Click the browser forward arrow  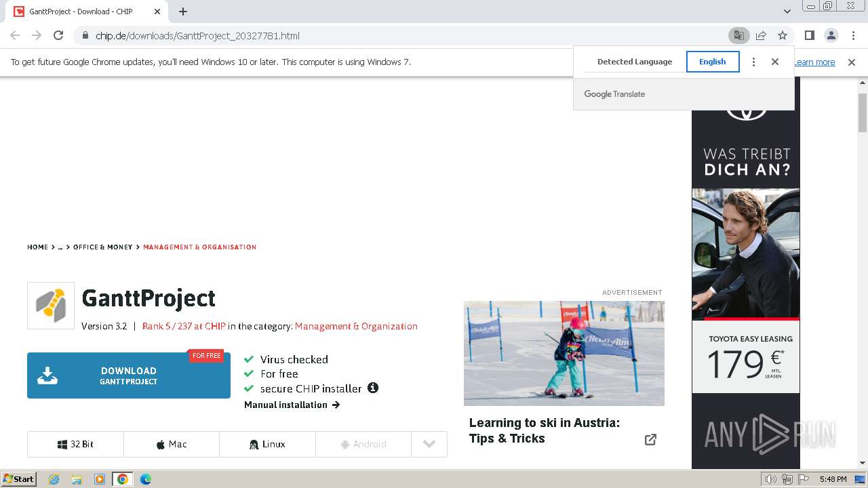point(37,35)
